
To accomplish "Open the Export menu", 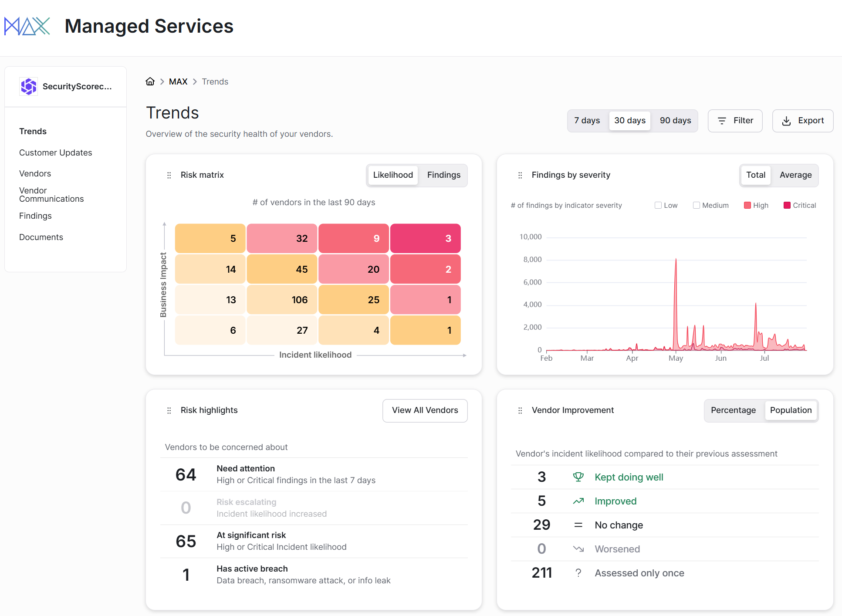I will [x=802, y=121].
